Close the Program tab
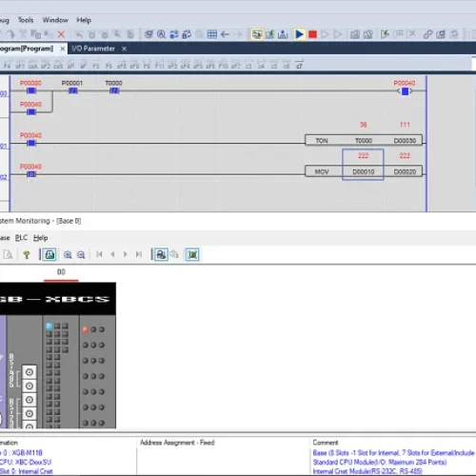Image resolution: width=476 pixels, height=476 pixels. pos(63,49)
